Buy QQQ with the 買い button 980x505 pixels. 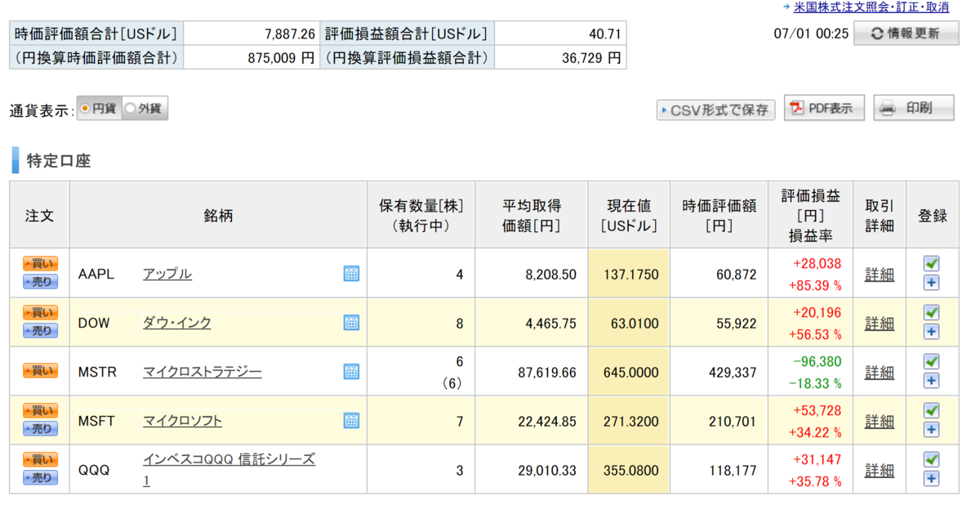(40, 460)
